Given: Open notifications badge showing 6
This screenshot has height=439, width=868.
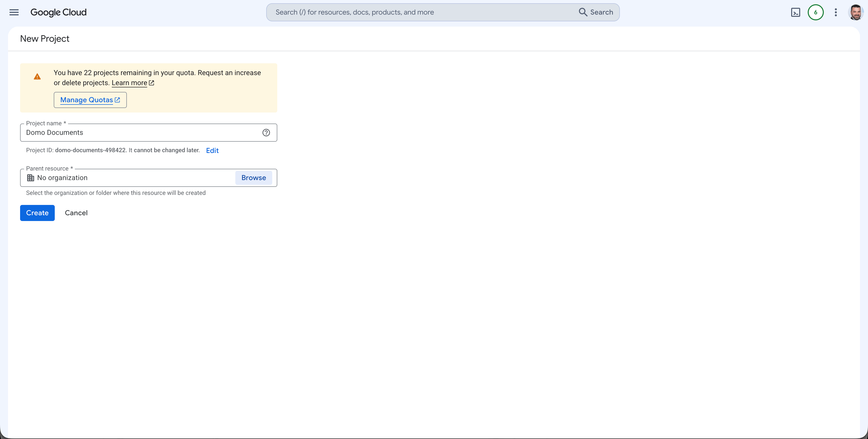Looking at the screenshot, I should tap(816, 13).
